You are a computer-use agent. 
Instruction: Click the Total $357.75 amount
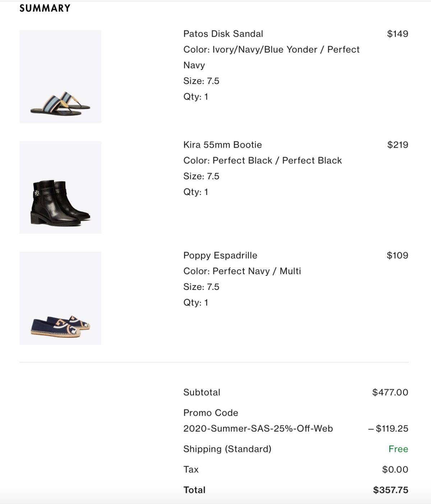pos(390,490)
